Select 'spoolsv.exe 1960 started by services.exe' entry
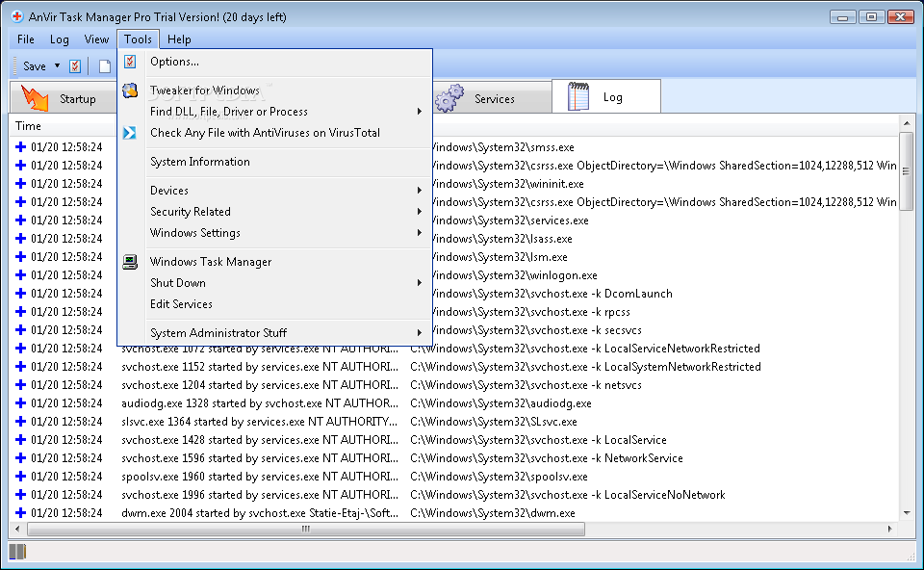 260,477
